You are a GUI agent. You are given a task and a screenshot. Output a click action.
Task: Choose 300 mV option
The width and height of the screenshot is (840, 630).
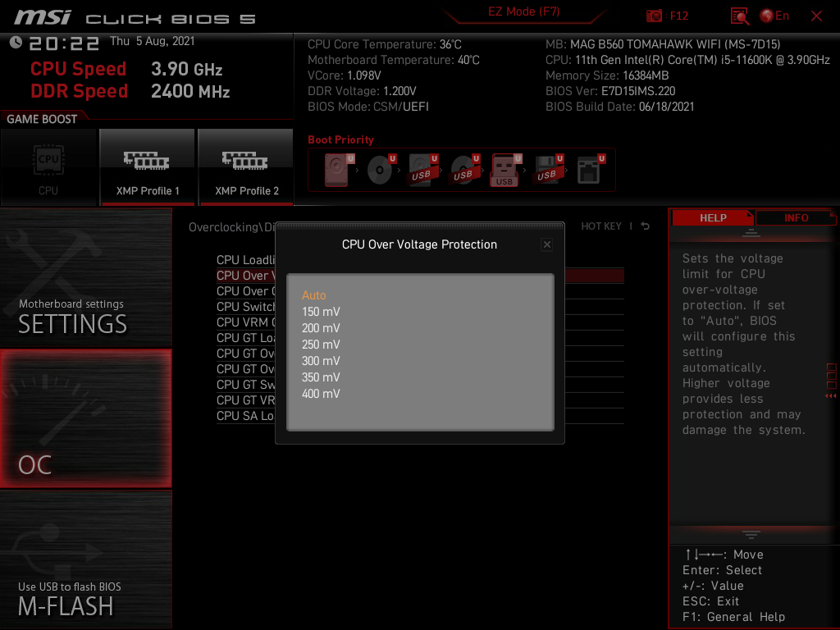coord(321,361)
